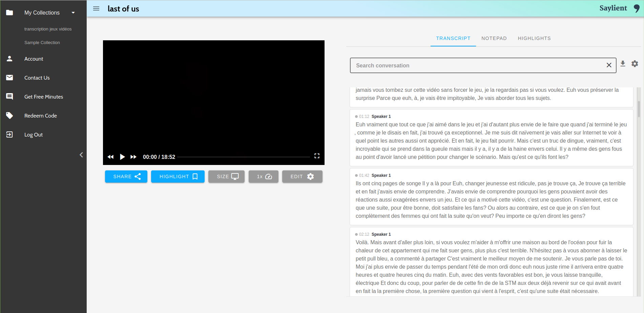644x313 pixels.
Task: Jump to timestamp 01:12
Action: point(364,117)
